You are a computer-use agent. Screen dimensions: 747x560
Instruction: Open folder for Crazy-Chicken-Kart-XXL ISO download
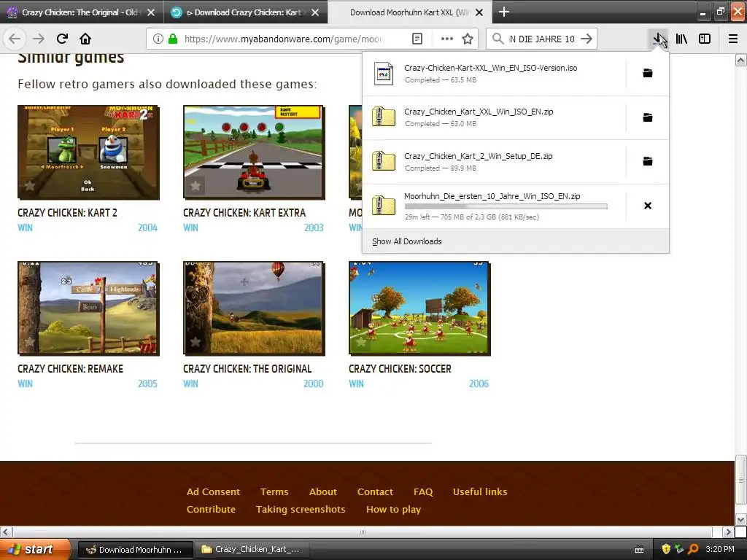pyautogui.click(x=648, y=74)
